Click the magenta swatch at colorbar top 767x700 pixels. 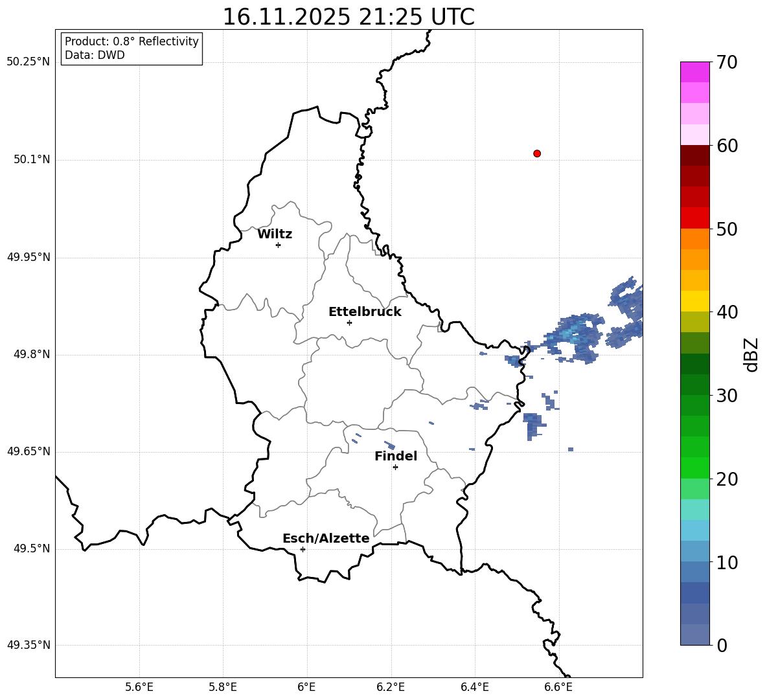coord(694,72)
